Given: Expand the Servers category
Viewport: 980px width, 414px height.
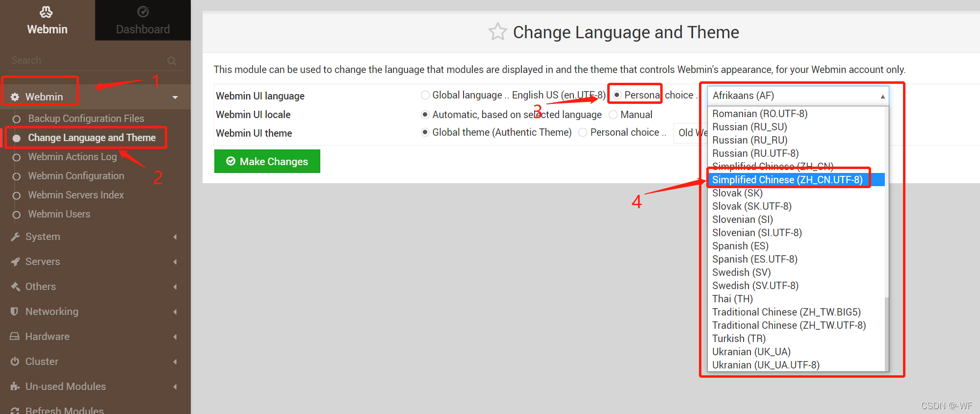Looking at the screenshot, I should point(175,262).
